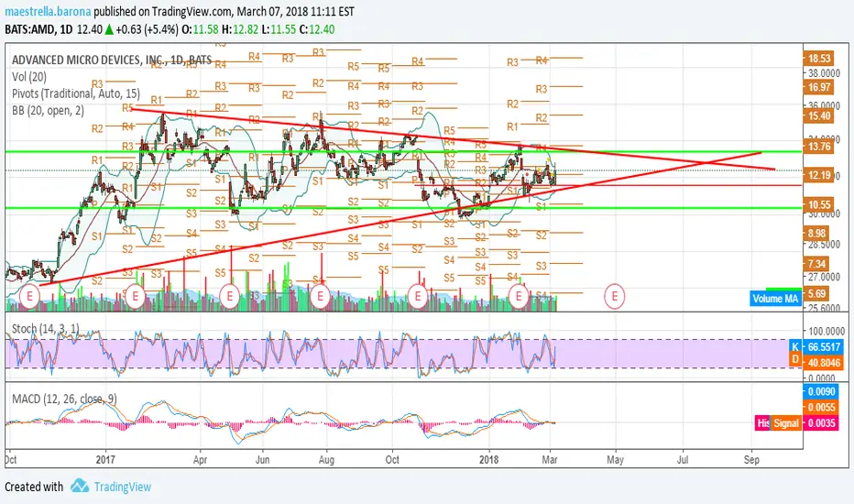Click the pivot price label 5.69
Image resolution: width=854 pixels, height=504 pixels.
(x=817, y=293)
